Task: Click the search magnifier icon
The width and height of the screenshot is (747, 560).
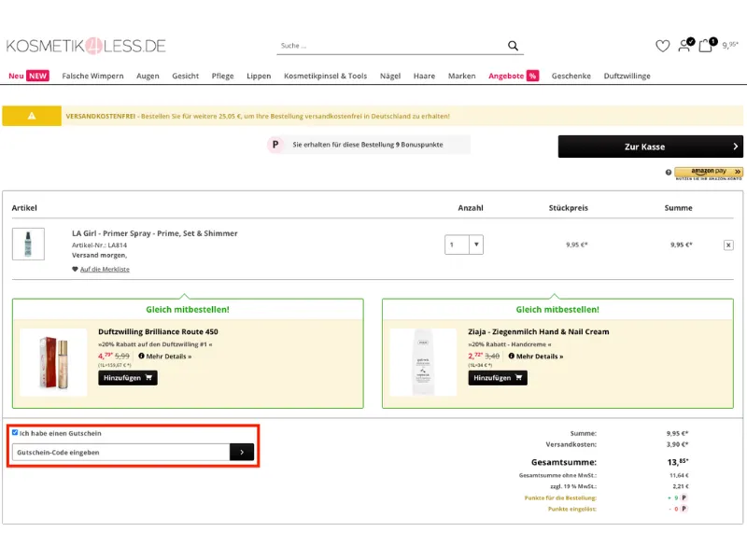Action: (x=512, y=45)
